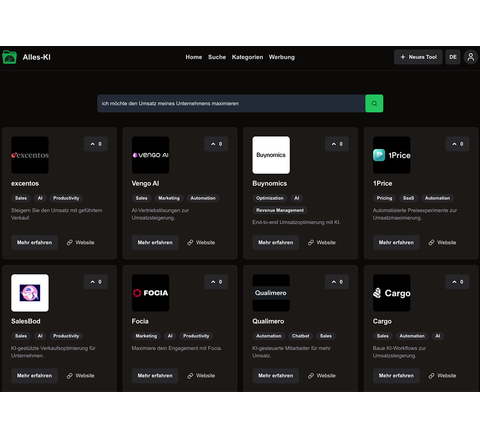
Task: Open the user profile icon
Action: tap(470, 57)
